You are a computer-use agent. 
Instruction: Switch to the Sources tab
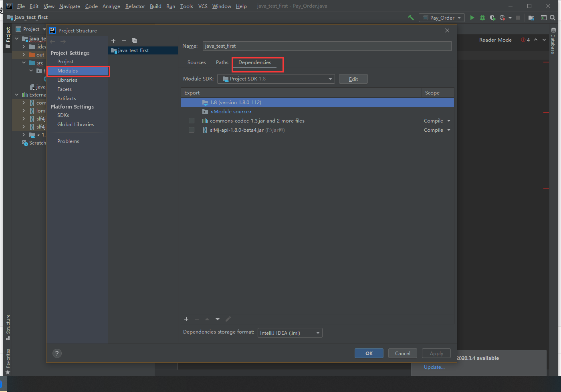click(x=197, y=62)
